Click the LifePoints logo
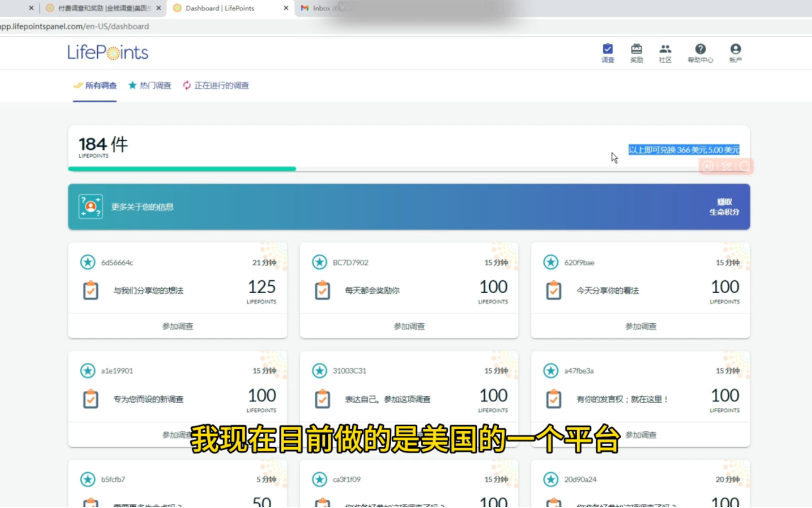 (x=108, y=52)
